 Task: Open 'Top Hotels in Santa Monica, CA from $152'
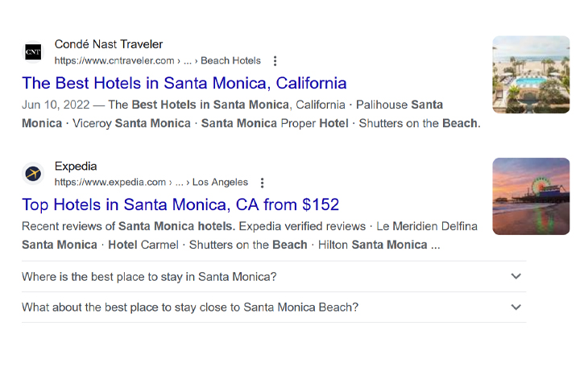point(180,204)
